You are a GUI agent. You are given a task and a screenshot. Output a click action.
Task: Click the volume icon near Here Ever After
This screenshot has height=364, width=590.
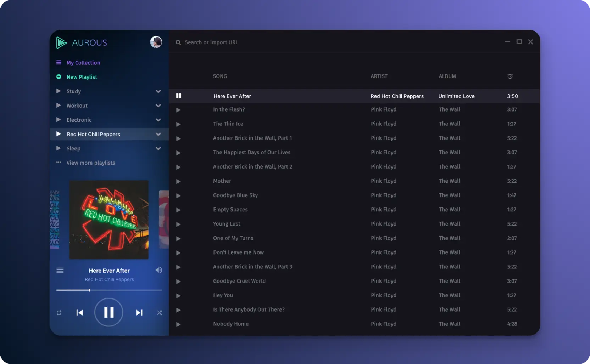[x=158, y=270]
